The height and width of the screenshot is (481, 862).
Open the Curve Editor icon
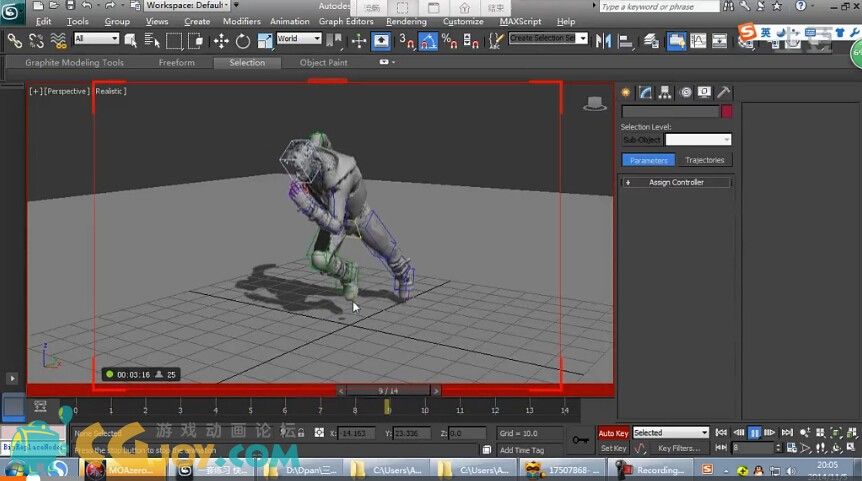(698, 41)
